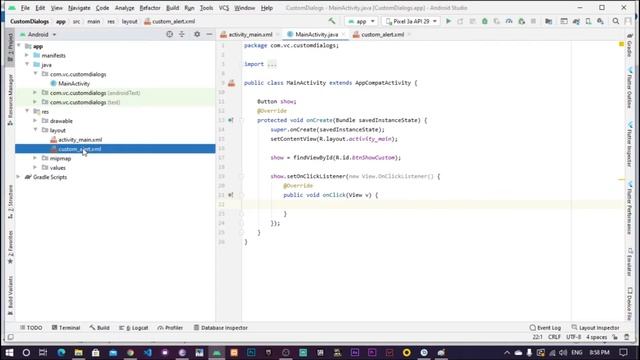Open the Database Inspector tool window

(220, 328)
